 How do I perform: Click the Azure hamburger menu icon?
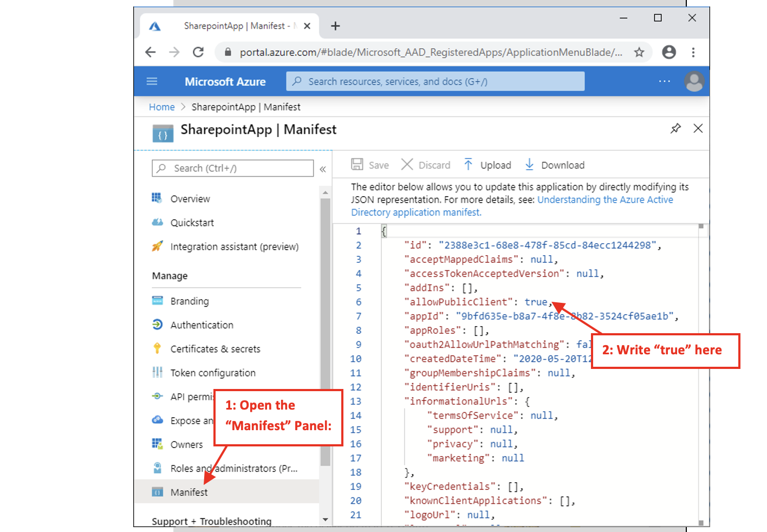[152, 81]
